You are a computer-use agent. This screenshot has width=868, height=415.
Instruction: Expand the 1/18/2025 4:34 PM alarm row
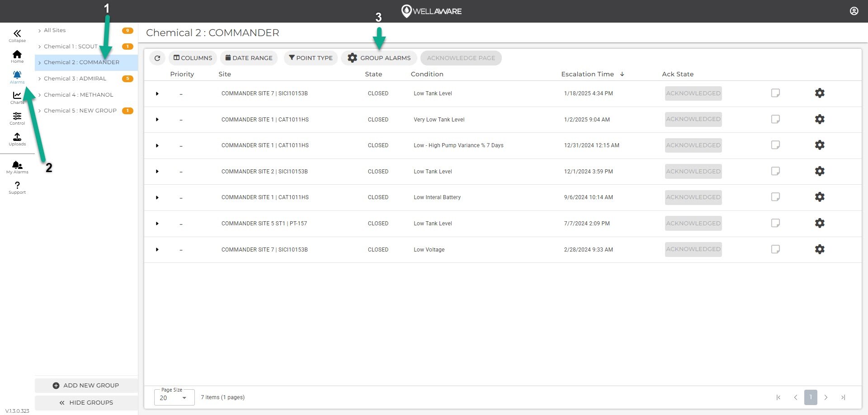[157, 93]
